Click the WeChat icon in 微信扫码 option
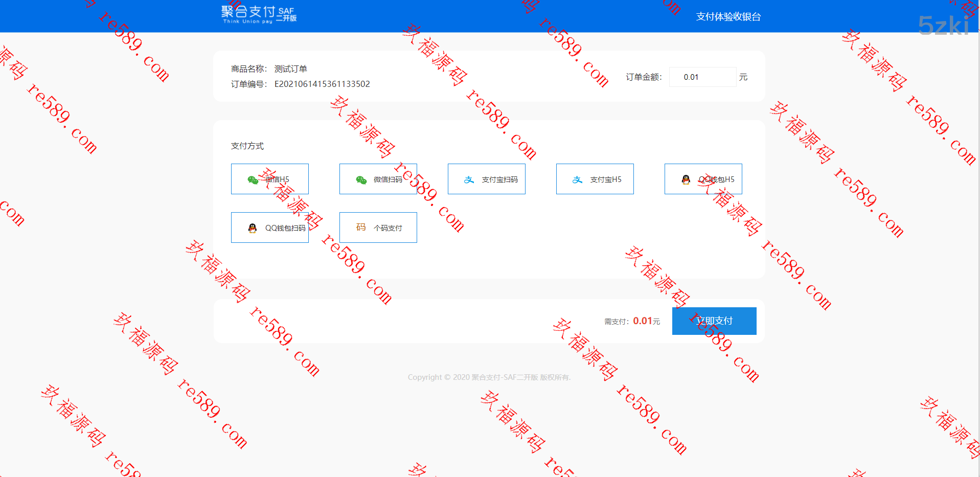The width and height of the screenshot is (980, 477). click(361, 180)
